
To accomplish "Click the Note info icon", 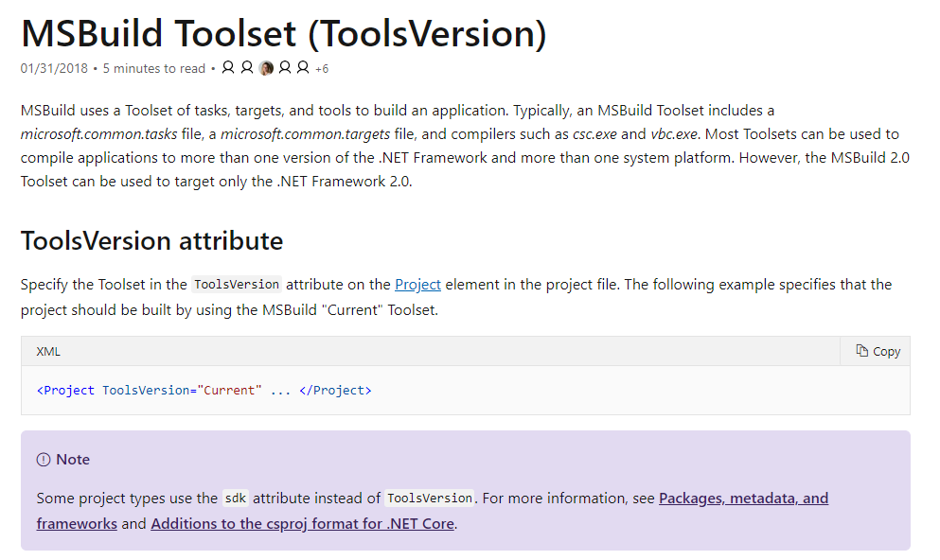I will coord(44,460).
